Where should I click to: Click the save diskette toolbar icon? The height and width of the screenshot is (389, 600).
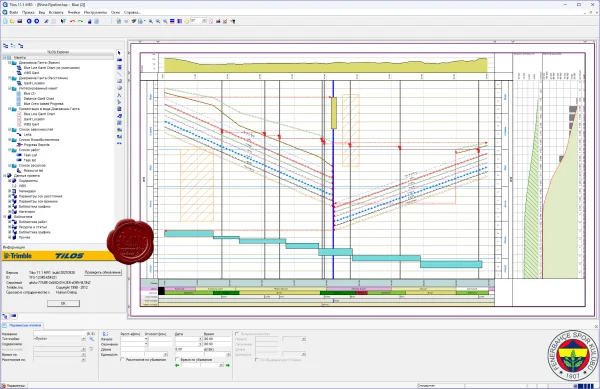(20, 21)
